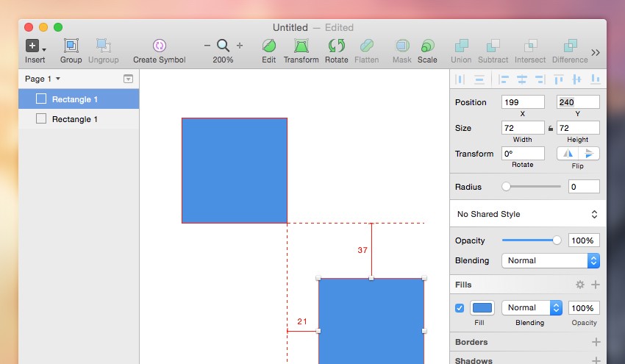The image size is (625, 364).
Task: Click the fill Opacity percent field
Action: (584, 308)
